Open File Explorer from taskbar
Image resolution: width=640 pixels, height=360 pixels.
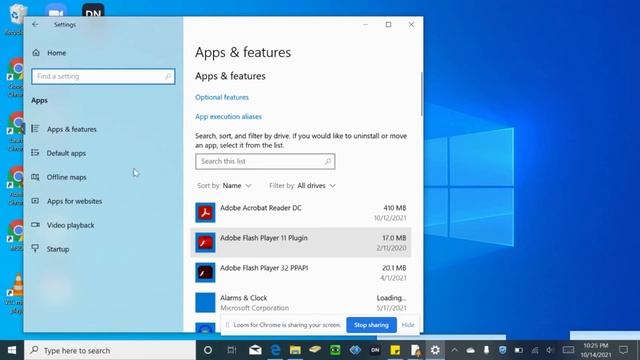pyautogui.click(x=295, y=350)
